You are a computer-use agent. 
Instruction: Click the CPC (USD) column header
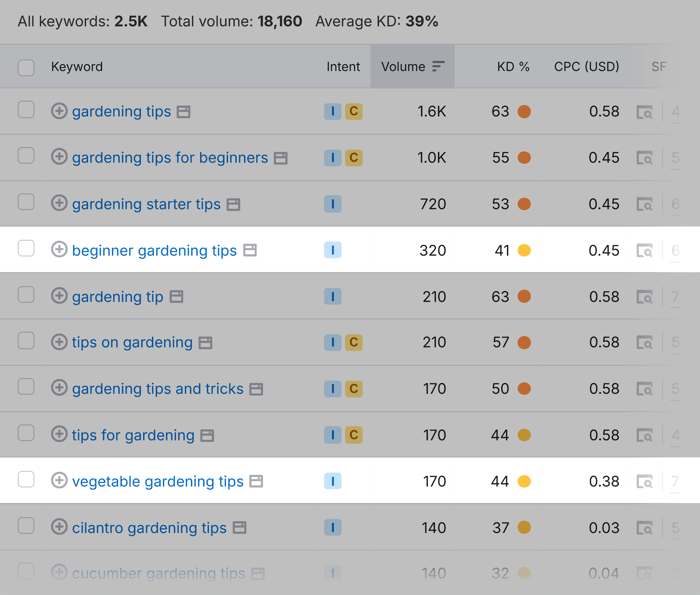pyautogui.click(x=586, y=66)
